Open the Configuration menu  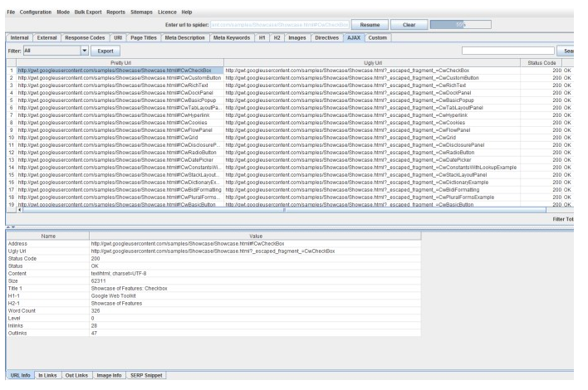coord(35,12)
